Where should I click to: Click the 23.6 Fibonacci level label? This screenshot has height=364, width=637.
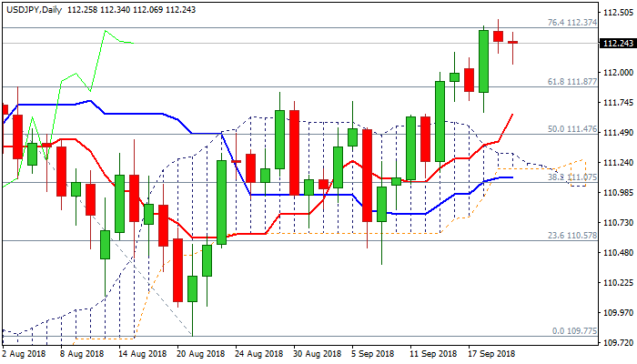click(x=571, y=236)
